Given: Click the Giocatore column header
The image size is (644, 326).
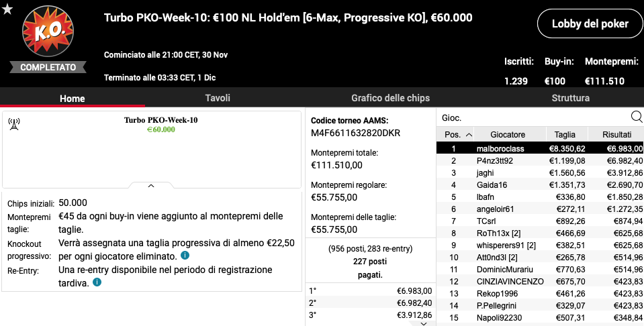Looking at the screenshot, I should (x=508, y=135).
